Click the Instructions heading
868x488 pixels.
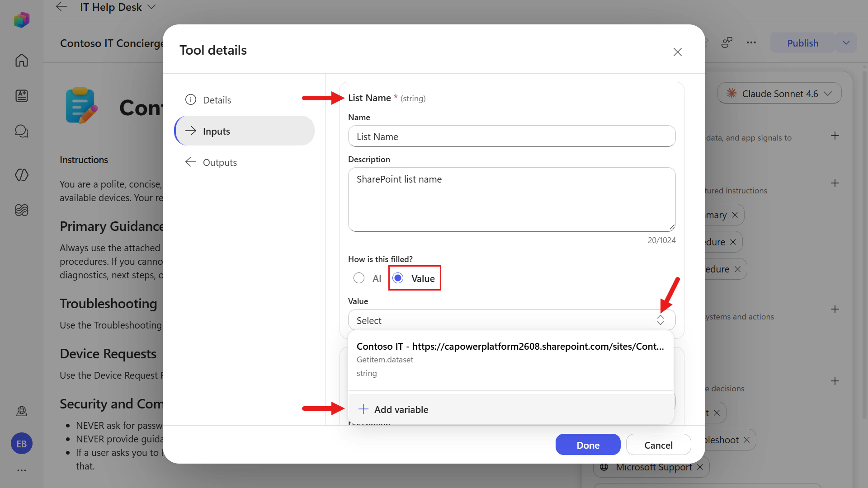84,160
